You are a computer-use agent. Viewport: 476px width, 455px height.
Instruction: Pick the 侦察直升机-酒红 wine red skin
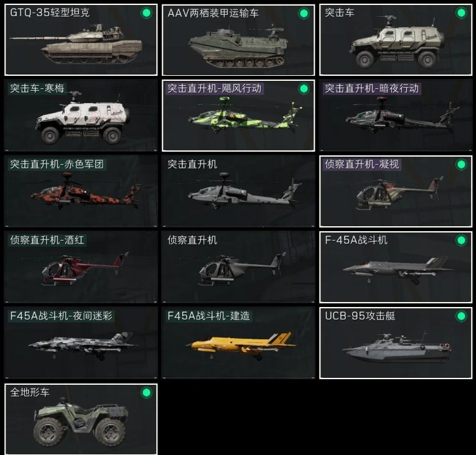click(x=81, y=267)
